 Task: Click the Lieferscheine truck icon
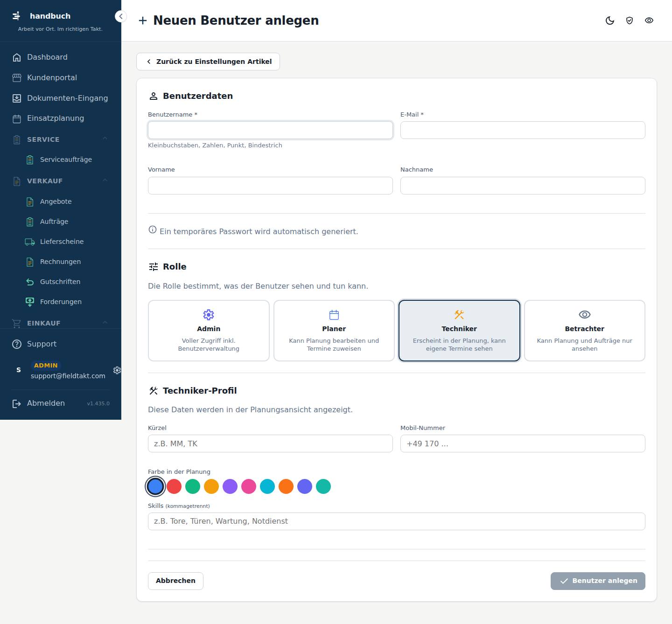pos(30,242)
